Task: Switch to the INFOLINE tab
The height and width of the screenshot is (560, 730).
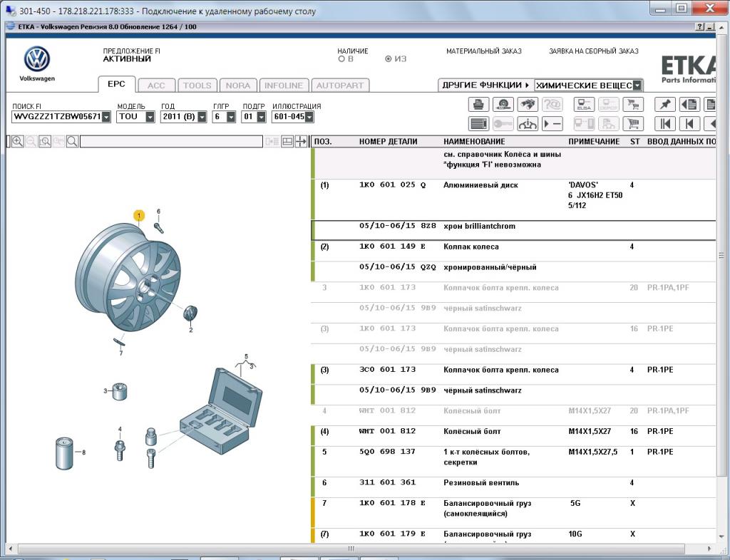Action: pyautogui.click(x=284, y=85)
